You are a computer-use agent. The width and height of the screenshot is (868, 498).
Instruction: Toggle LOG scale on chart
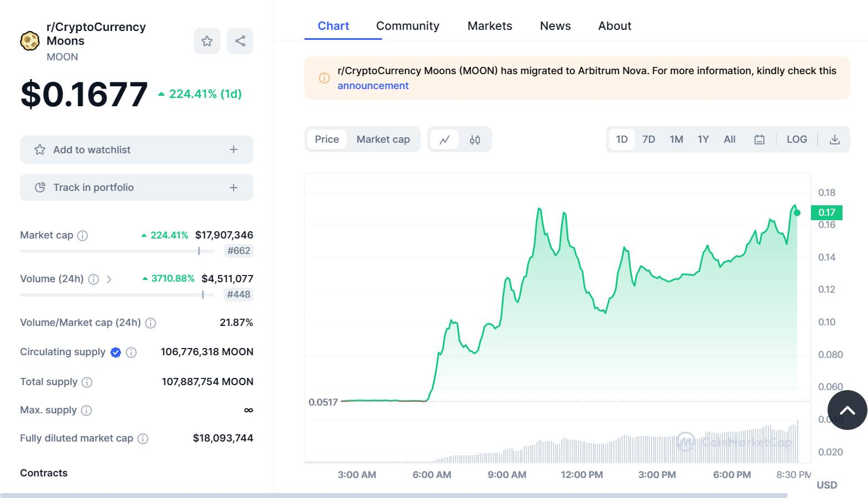pyautogui.click(x=797, y=139)
